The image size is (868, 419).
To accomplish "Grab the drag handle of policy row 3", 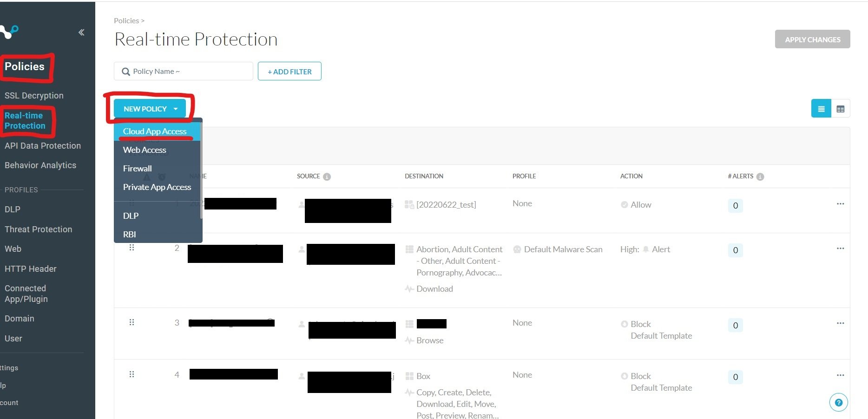I will (x=132, y=322).
